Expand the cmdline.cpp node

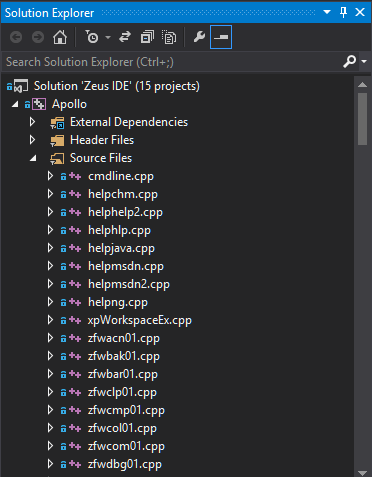tap(50, 176)
